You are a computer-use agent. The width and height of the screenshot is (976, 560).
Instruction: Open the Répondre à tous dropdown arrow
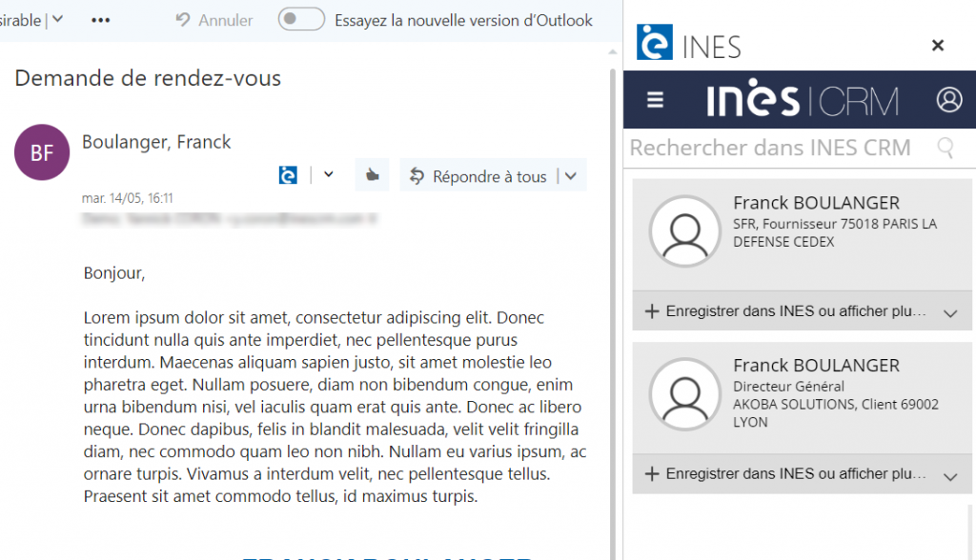[x=569, y=174]
